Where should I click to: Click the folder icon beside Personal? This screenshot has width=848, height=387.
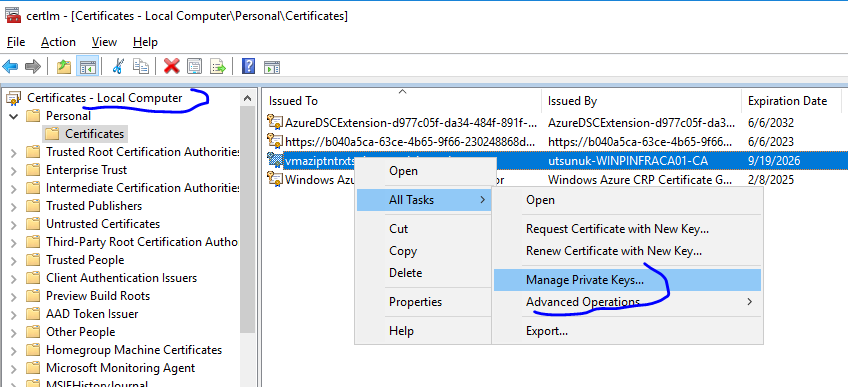(34, 116)
